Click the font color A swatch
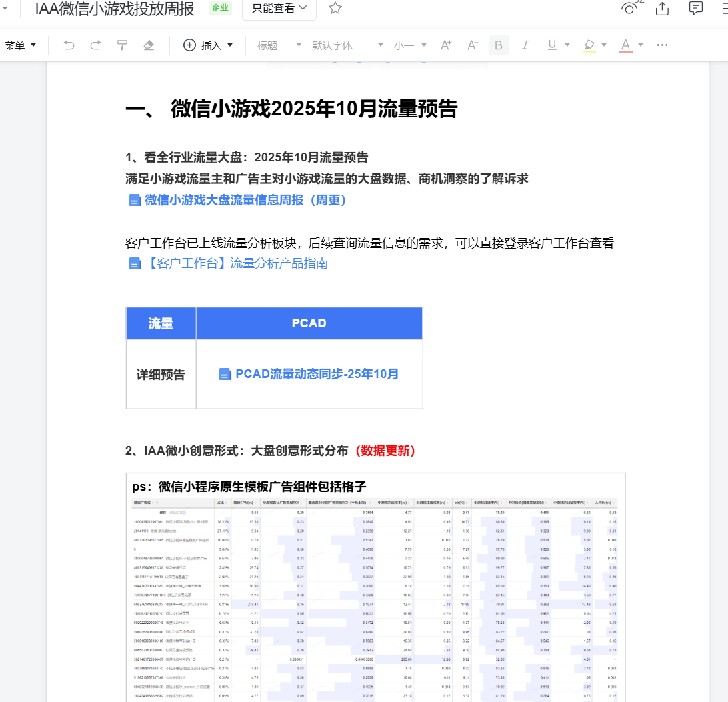The image size is (728, 702). tap(625, 45)
